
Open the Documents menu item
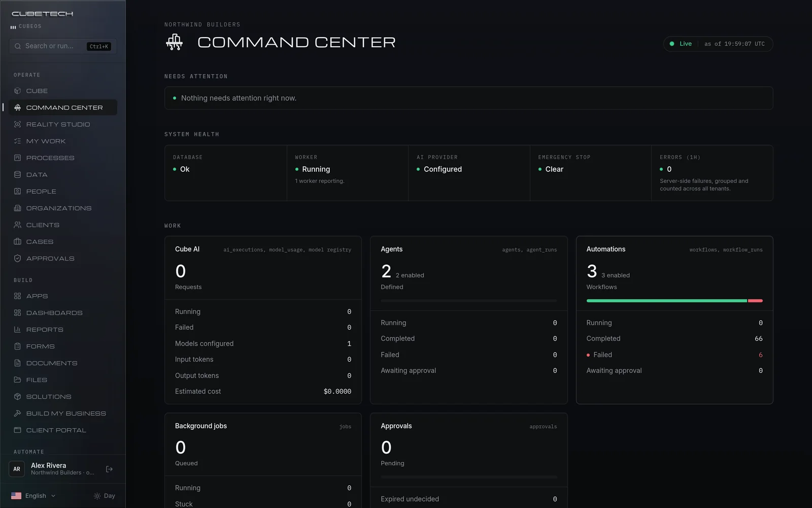63,363
